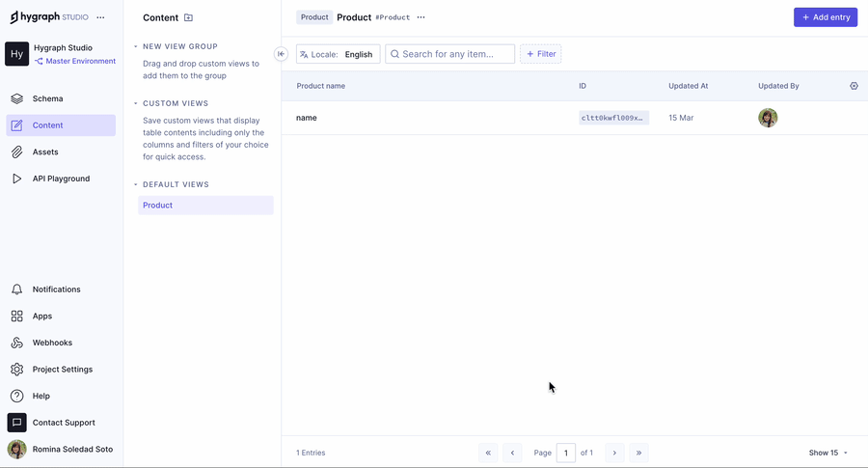Click the Product model tag
Viewport: 868px width, 468px height.
(314, 17)
